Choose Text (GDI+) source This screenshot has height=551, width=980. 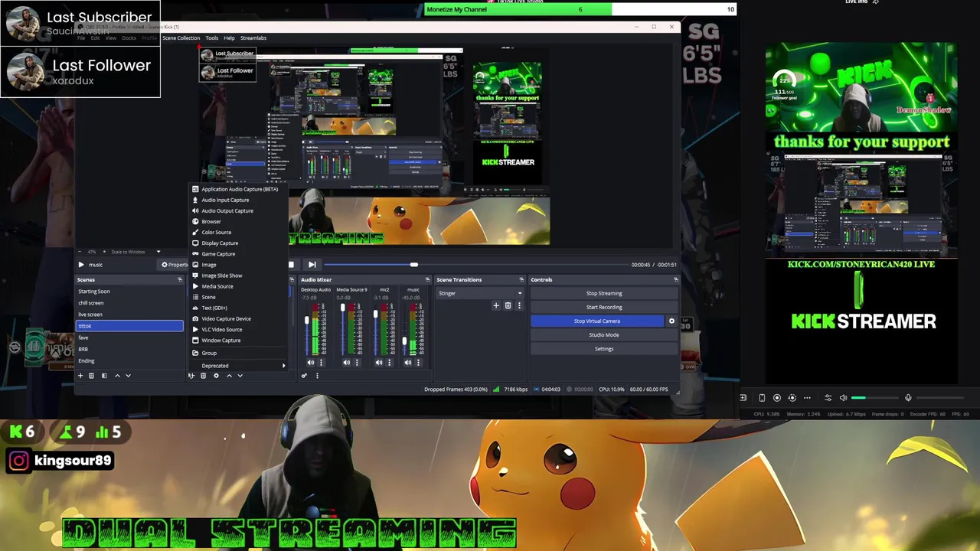239,308
